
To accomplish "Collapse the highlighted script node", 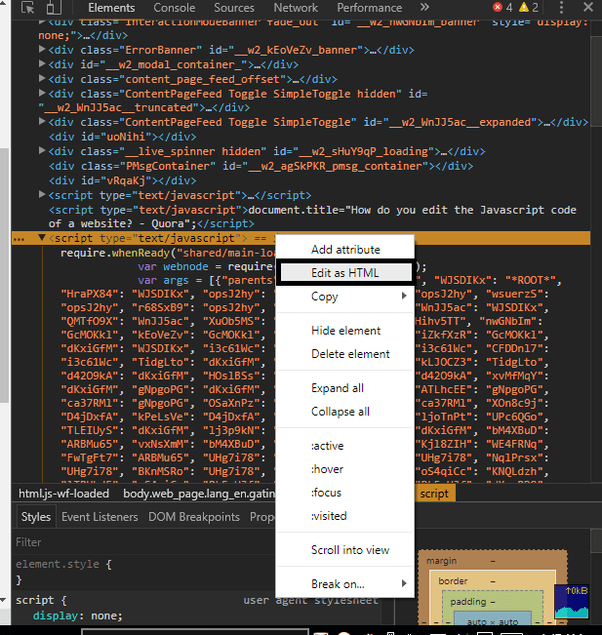I will click(x=42, y=238).
